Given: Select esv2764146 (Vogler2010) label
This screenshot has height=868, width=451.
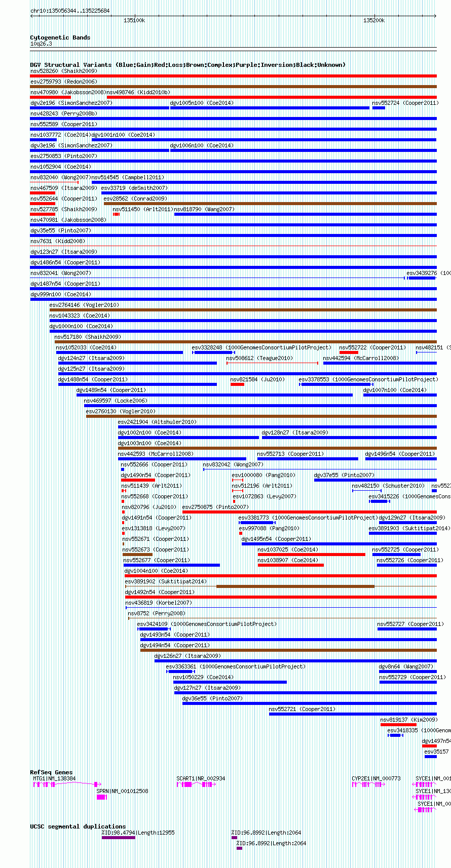Looking at the screenshot, I should tap(84, 305).
